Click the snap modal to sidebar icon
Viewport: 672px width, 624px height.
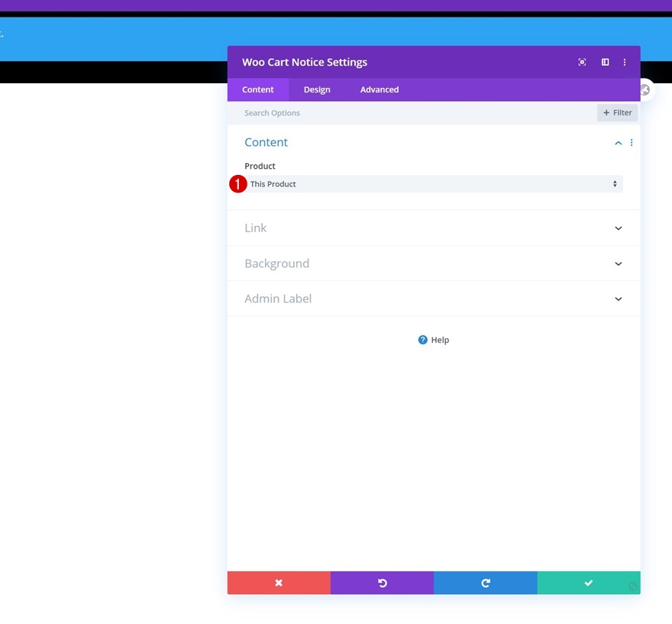pos(605,62)
